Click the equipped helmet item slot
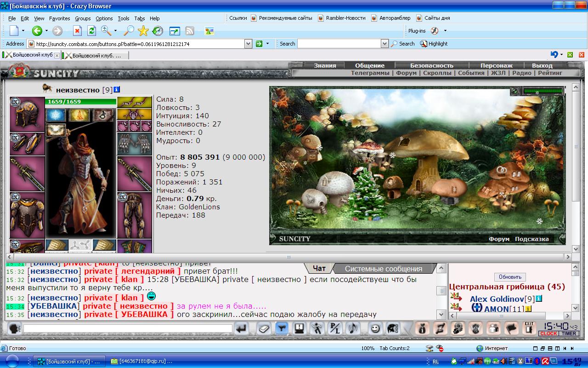The width and height of the screenshot is (588, 368). click(x=27, y=114)
